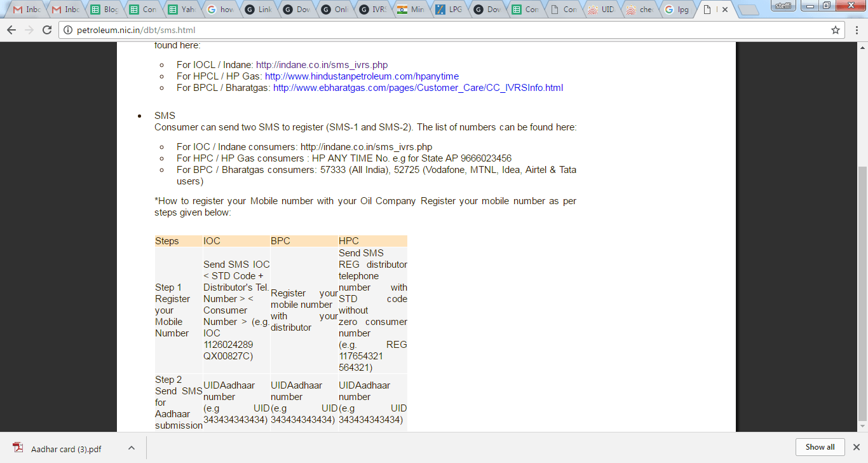Close the active browser tab
The height and width of the screenshot is (463, 868).
pos(725,10)
